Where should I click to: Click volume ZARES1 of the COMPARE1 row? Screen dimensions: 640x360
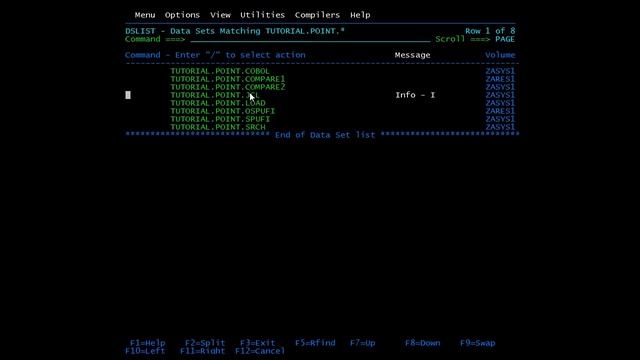click(x=500, y=79)
